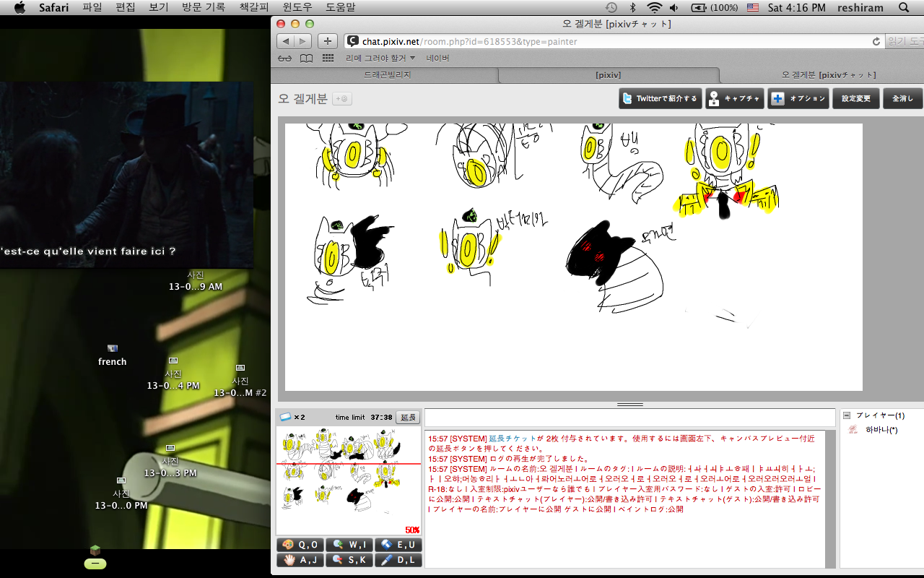Open the 도움말 menu
Image resolution: width=924 pixels, height=578 pixels.
coord(340,8)
